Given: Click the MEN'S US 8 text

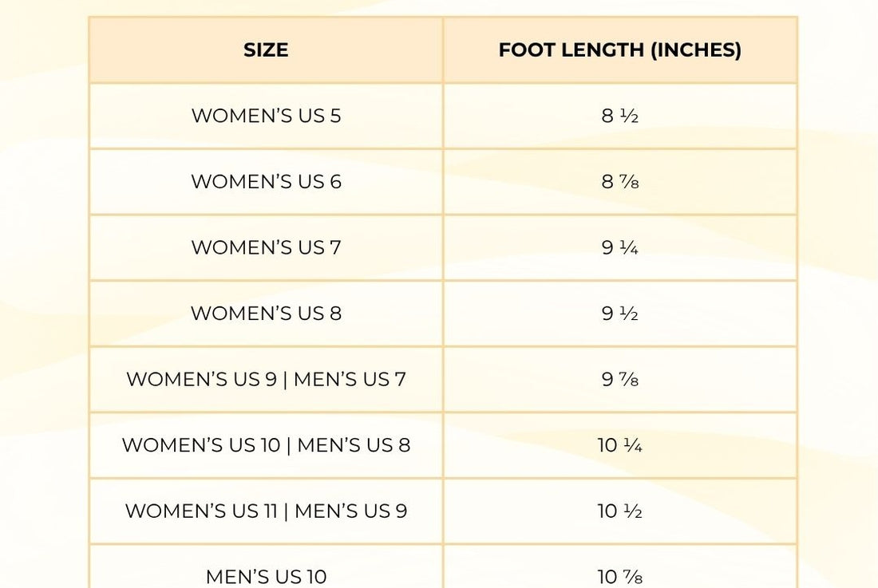Looking at the screenshot, I should click(354, 445).
